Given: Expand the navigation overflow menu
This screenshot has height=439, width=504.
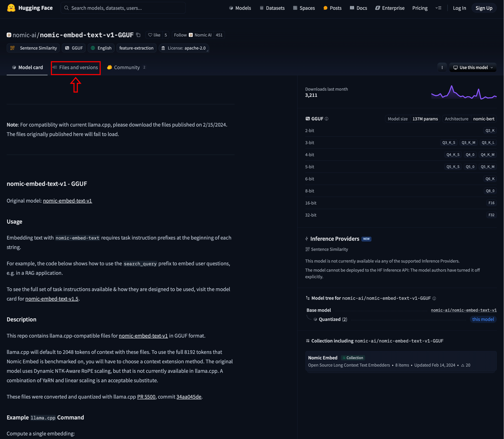Looking at the screenshot, I should pyautogui.click(x=438, y=8).
